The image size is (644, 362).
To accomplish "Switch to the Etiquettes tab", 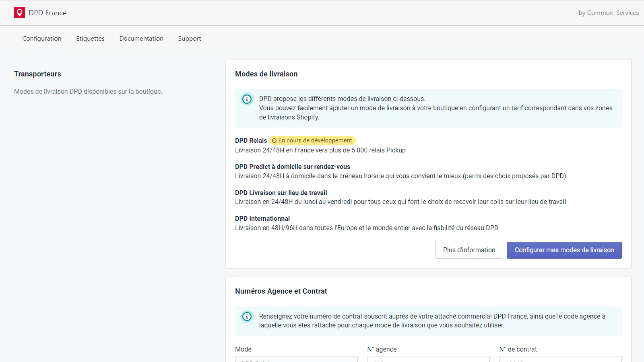I will point(90,38).
